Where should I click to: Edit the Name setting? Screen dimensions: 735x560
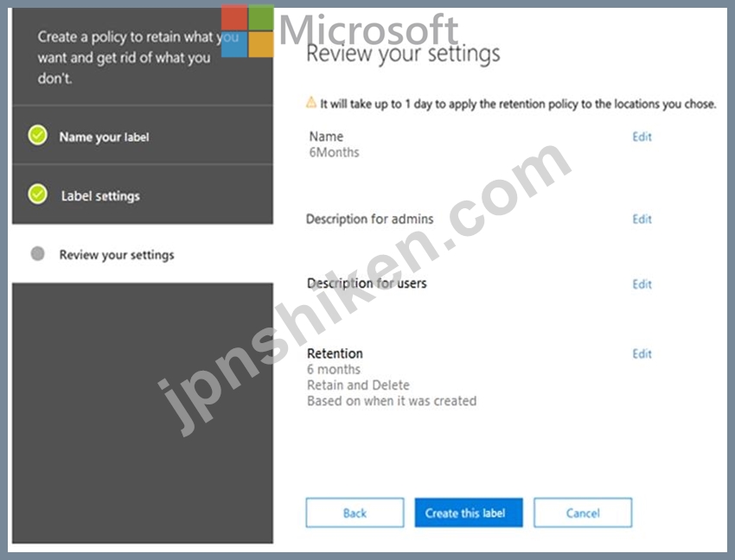[642, 137]
